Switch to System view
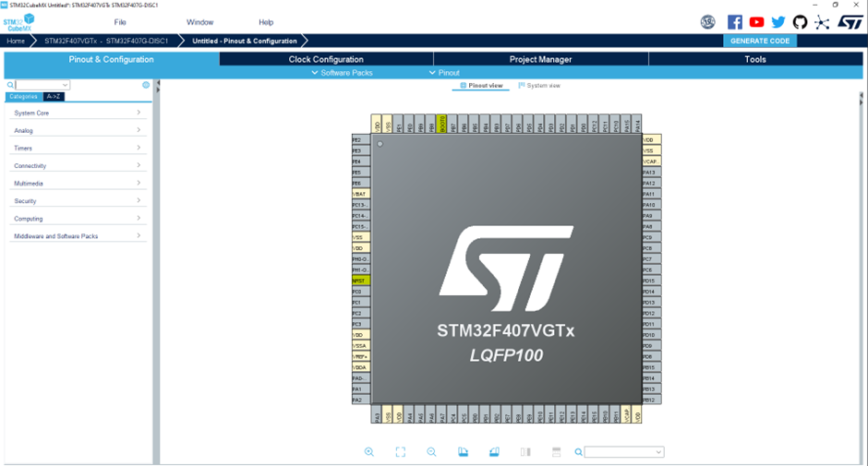This screenshot has height=466, width=868. (539, 86)
